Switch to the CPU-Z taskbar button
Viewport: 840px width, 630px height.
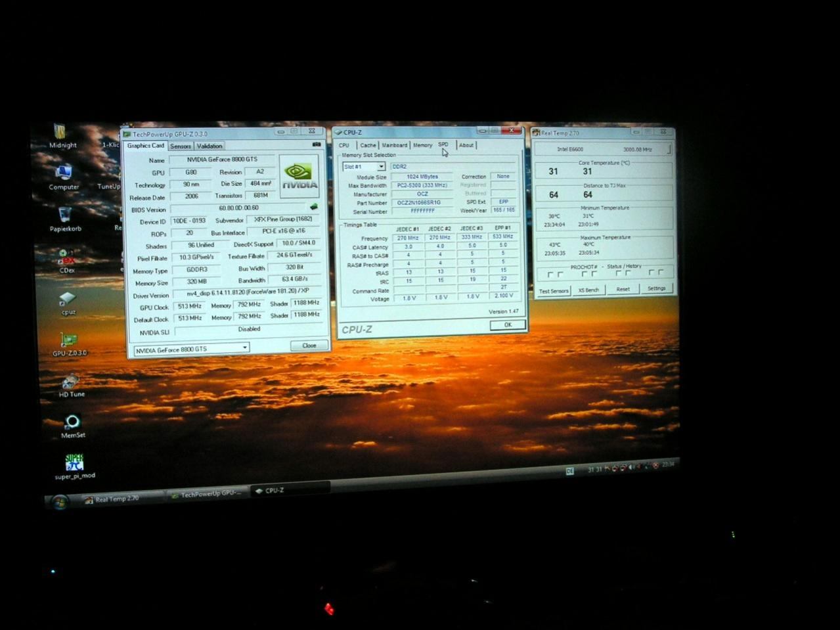point(290,490)
